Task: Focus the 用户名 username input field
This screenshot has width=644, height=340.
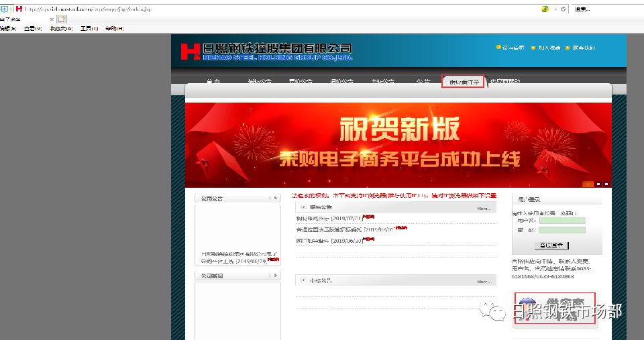Action: pos(562,221)
